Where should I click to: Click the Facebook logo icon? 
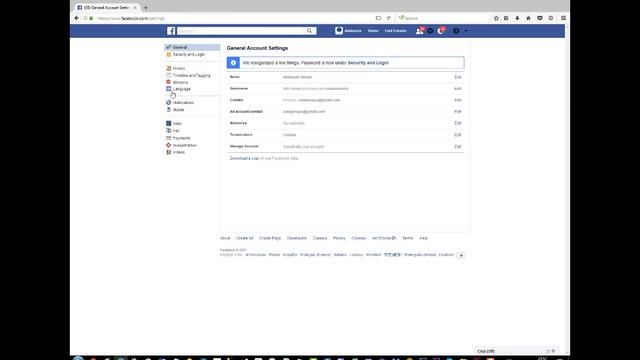pyautogui.click(x=171, y=31)
